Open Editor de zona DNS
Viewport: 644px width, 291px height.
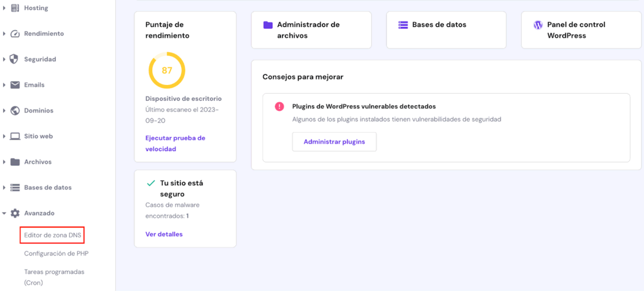(x=53, y=236)
